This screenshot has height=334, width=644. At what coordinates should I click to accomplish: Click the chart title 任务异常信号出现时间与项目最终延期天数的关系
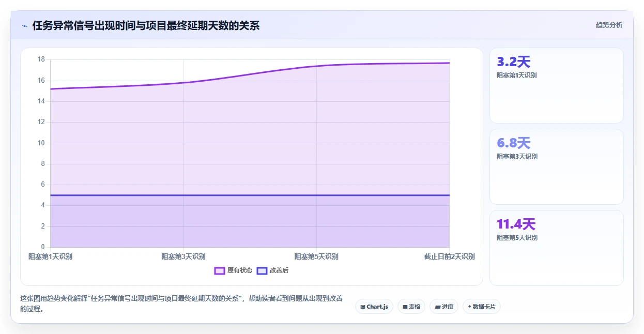click(146, 25)
